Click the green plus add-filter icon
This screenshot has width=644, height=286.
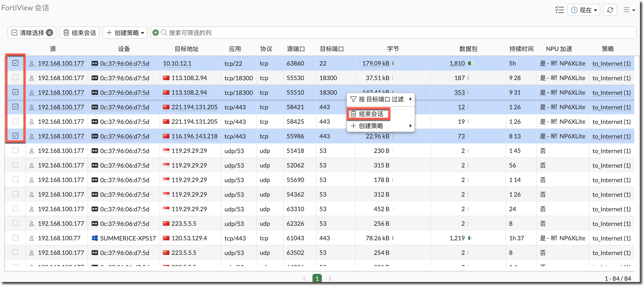tap(155, 33)
